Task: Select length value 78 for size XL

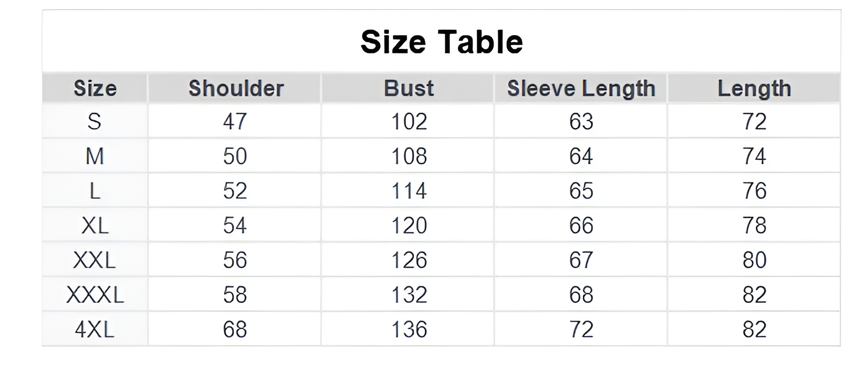Action: point(754,226)
